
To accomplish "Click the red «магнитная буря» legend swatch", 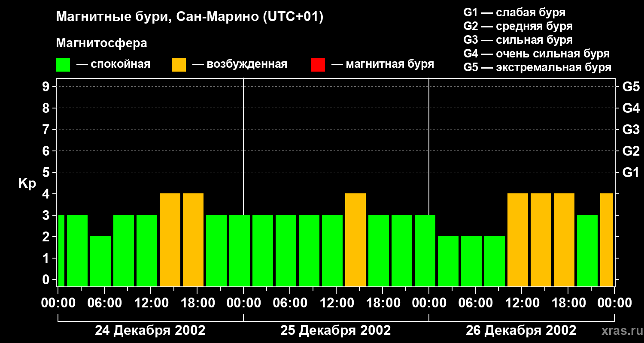I will [x=318, y=64].
